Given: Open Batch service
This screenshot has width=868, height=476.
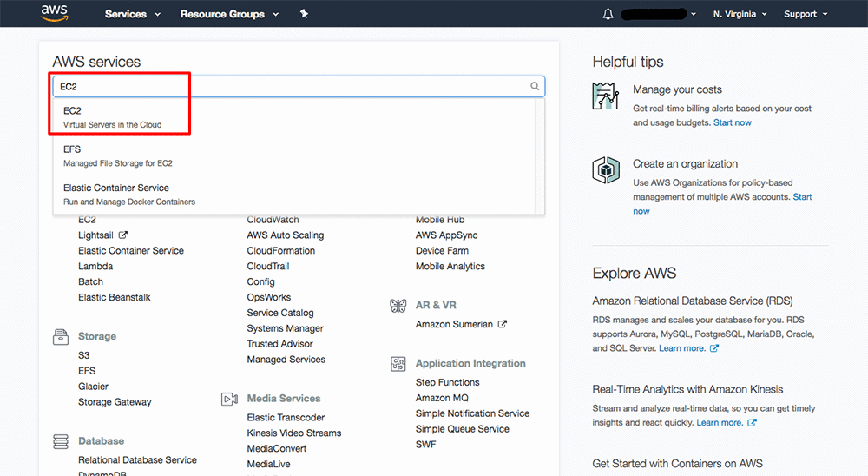Looking at the screenshot, I should click(x=90, y=281).
